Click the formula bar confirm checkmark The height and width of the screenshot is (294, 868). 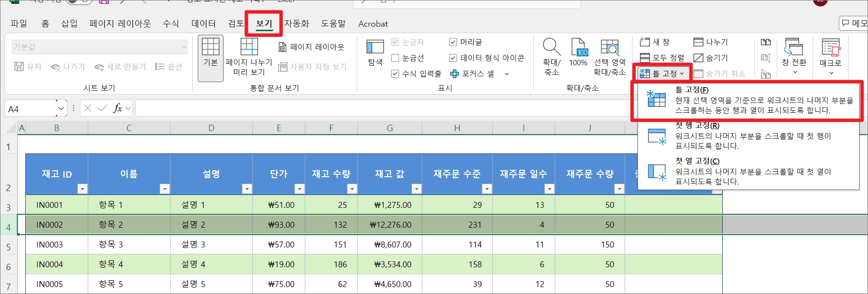coord(103,108)
